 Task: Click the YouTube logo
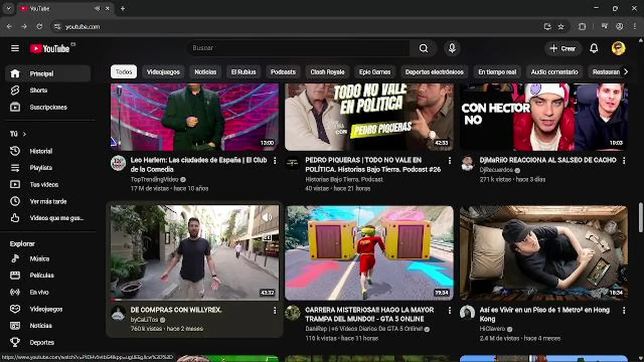pyautogui.click(x=50, y=48)
